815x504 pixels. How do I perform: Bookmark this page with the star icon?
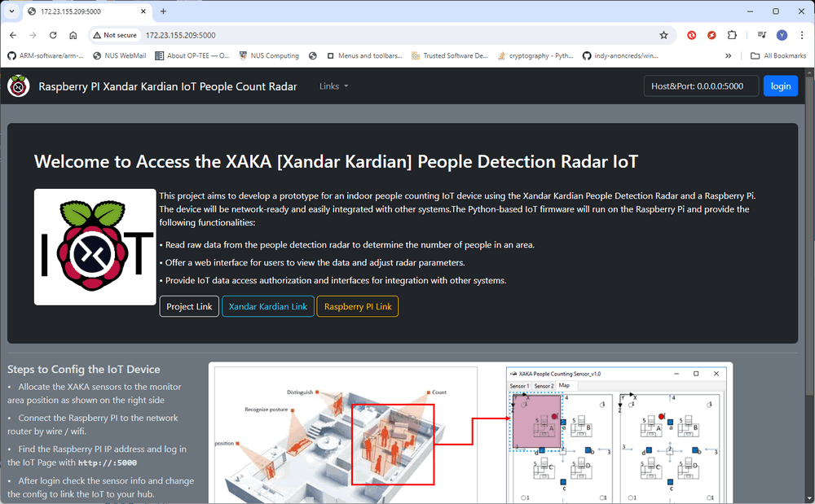[x=663, y=35]
